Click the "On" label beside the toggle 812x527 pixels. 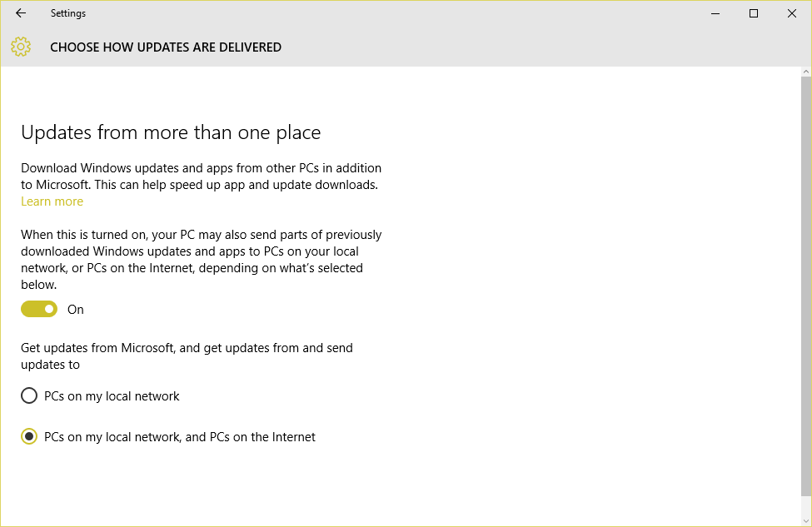76,310
